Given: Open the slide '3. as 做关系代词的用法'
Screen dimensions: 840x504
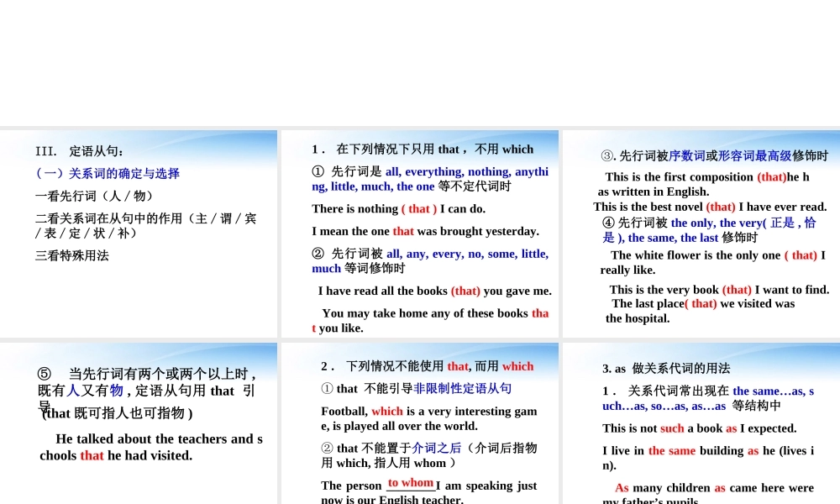Looking at the screenshot, I should tap(701, 423).
